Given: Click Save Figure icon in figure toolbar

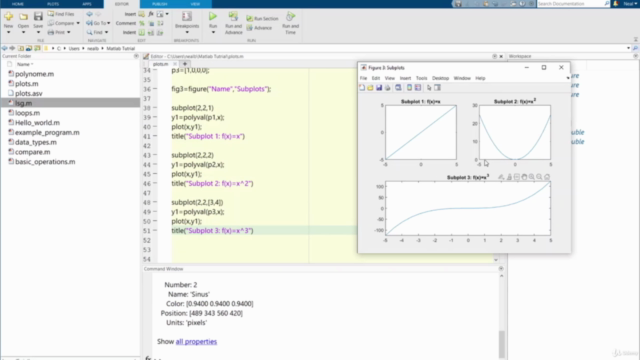Looking at the screenshot, I should click(x=379, y=88).
